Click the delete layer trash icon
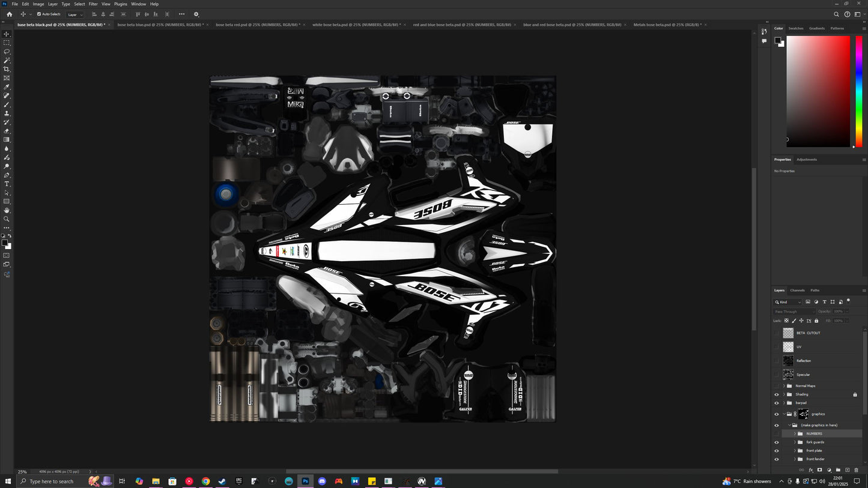Viewport: 868px width, 488px height. (856, 470)
